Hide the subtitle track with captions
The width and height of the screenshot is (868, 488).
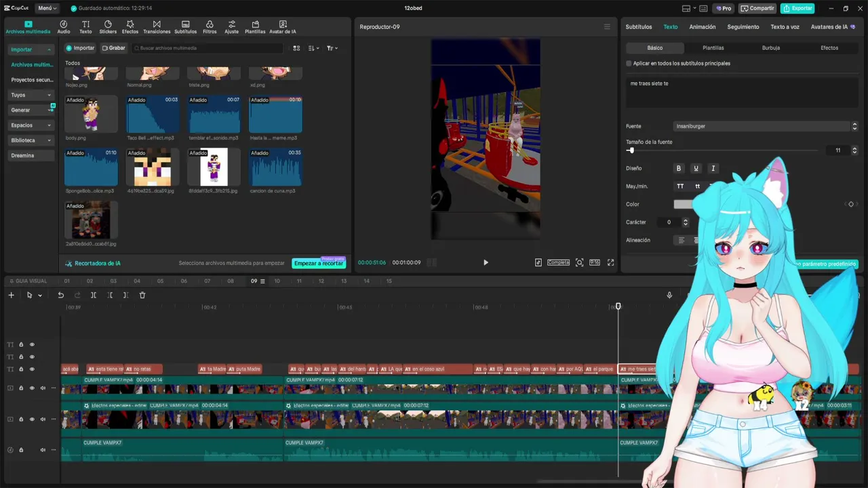[32, 369]
